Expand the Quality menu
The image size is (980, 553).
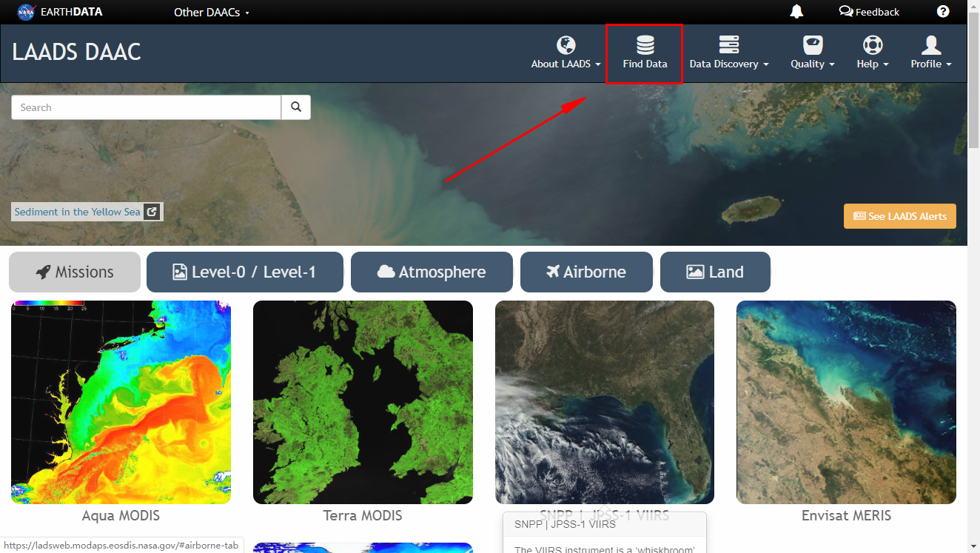(x=813, y=53)
